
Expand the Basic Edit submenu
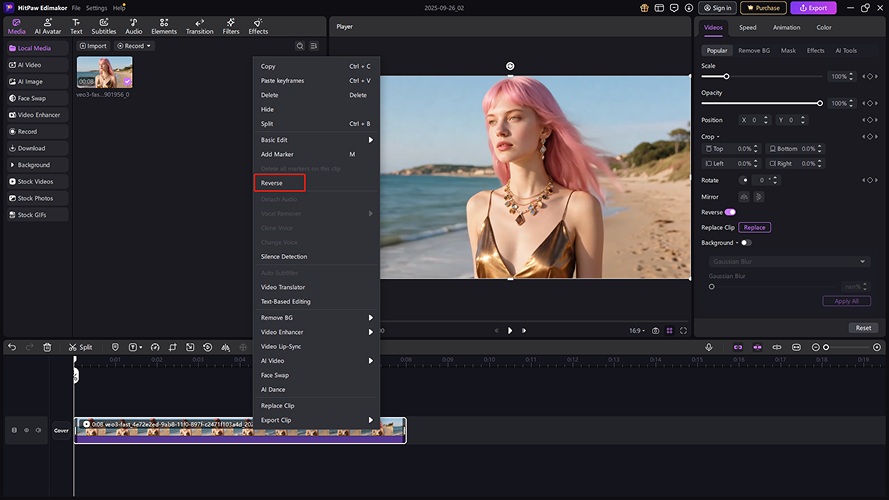(x=316, y=140)
